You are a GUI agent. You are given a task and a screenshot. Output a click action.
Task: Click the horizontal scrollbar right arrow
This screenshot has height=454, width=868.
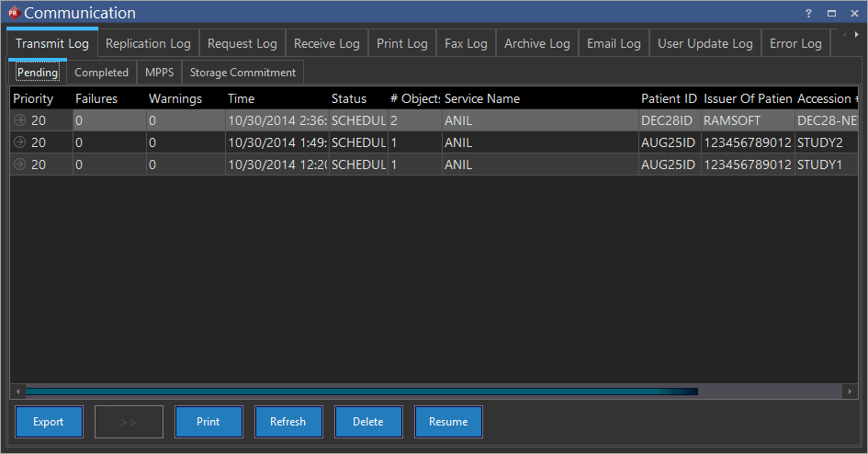pyautogui.click(x=851, y=392)
